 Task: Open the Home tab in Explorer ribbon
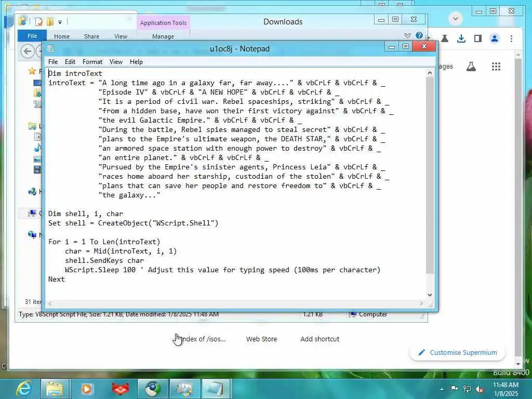click(62, 36)
